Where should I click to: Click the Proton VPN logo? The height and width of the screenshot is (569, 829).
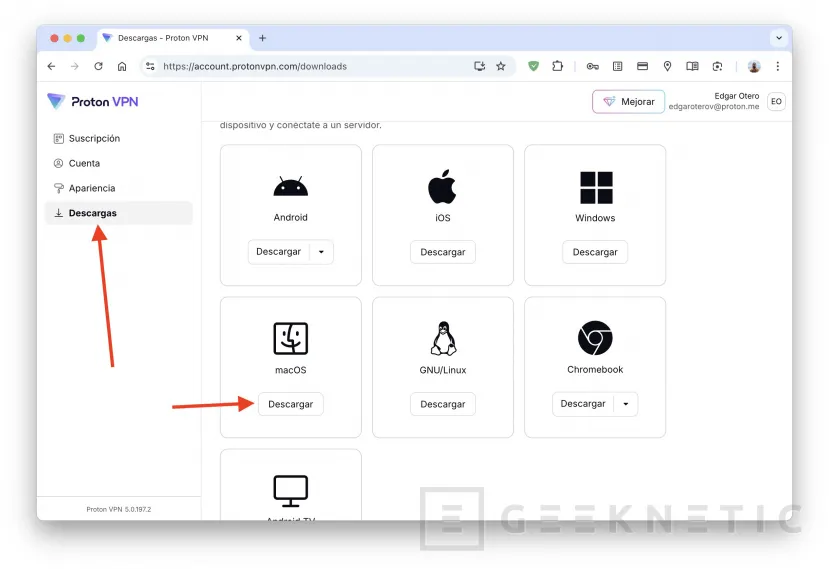pyautogui.click(x=93, y=101)
